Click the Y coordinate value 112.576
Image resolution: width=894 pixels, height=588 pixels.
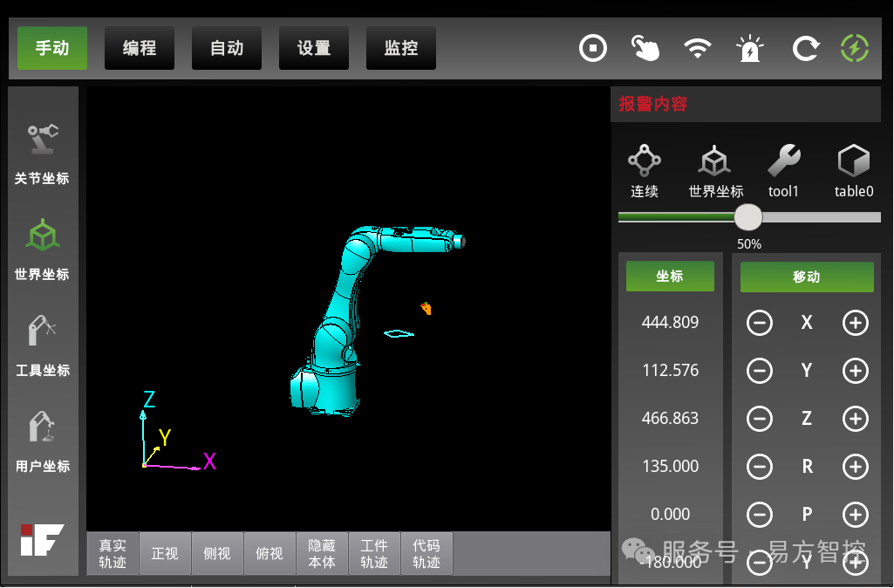tap(670, 370)
